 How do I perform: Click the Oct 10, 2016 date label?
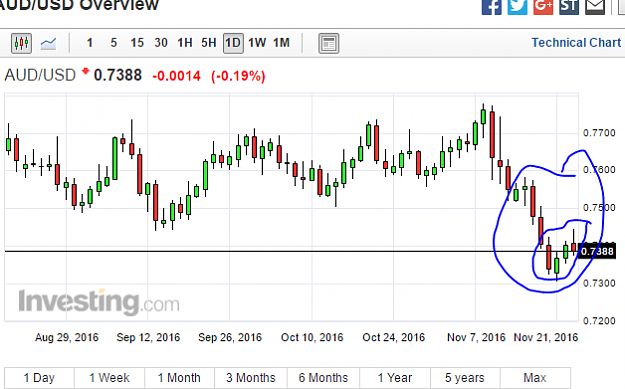point(312,338)
